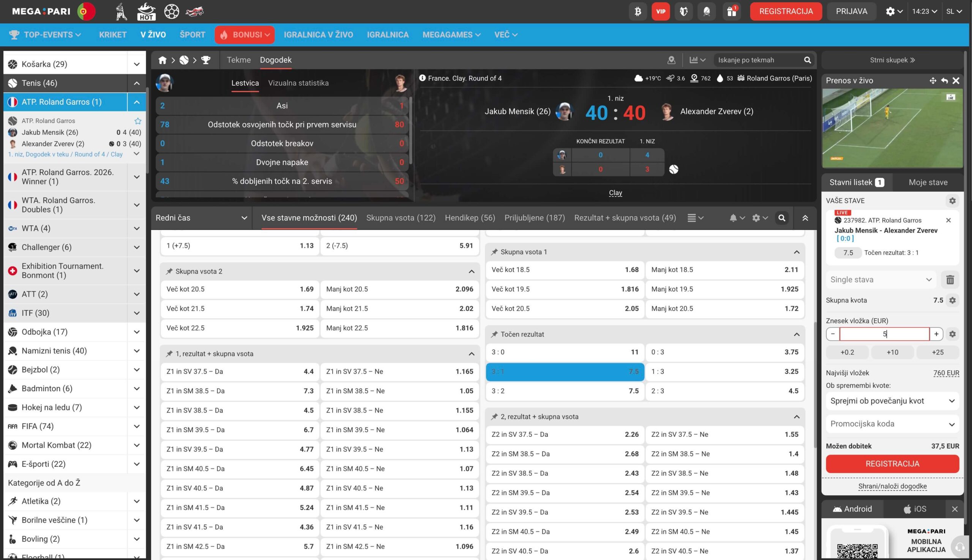Open the red VIP badge

(x=661, y=11)
